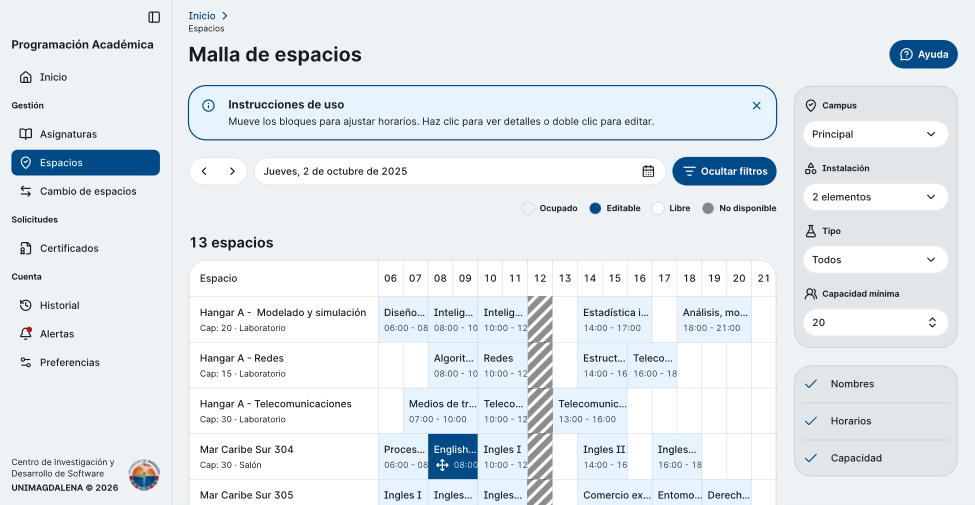975x505 pixels.
Task: Toggle the Nombres display option
Action: tap(876, 384)
